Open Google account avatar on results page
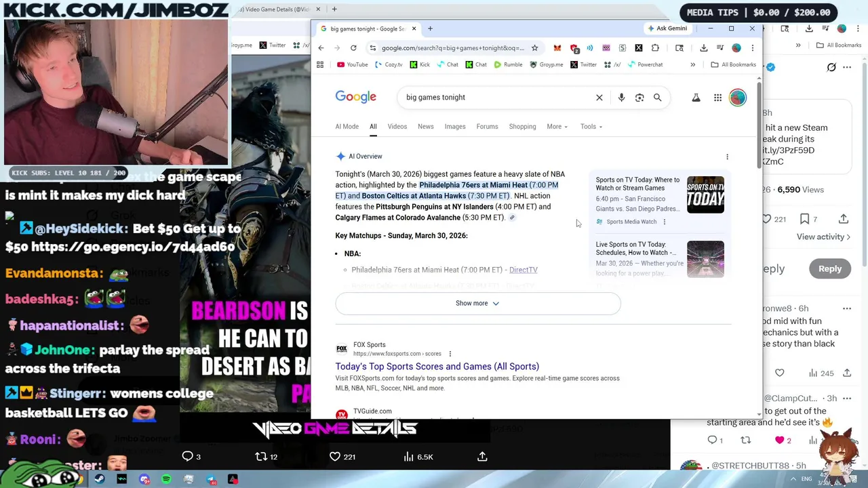868x488 pixels. (738, 98)
